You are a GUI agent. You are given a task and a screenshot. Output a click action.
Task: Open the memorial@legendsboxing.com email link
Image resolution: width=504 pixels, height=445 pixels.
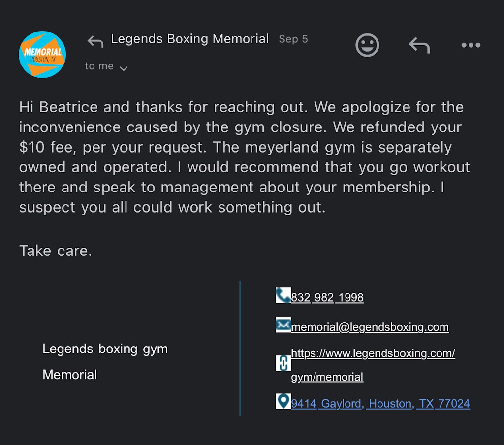coord(370,327)
